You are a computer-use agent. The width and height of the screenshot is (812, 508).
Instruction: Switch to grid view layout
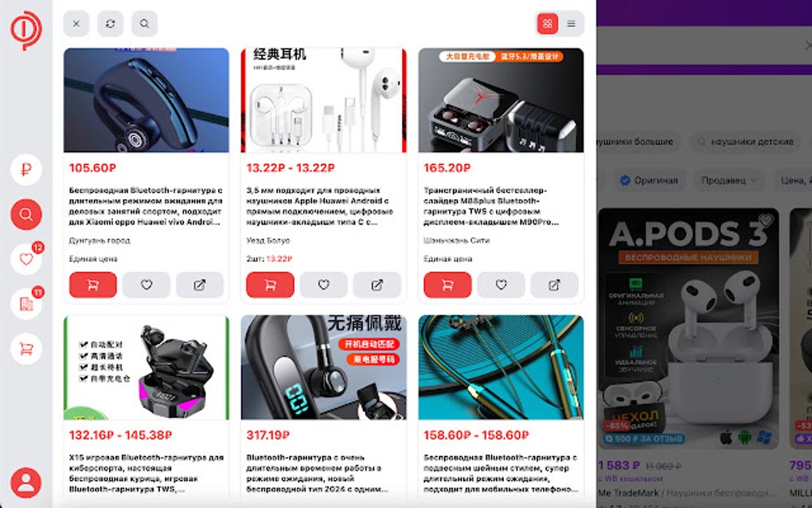548,23
